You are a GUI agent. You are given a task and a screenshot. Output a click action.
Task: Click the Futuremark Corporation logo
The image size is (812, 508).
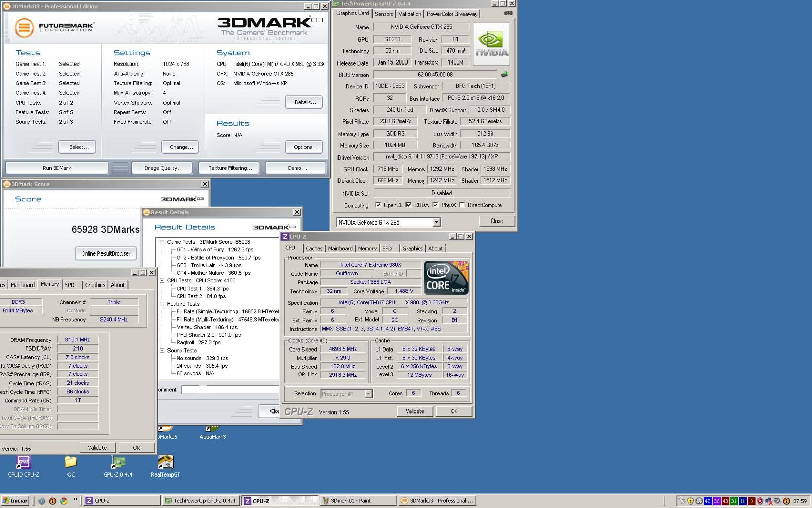pos(54,27)
